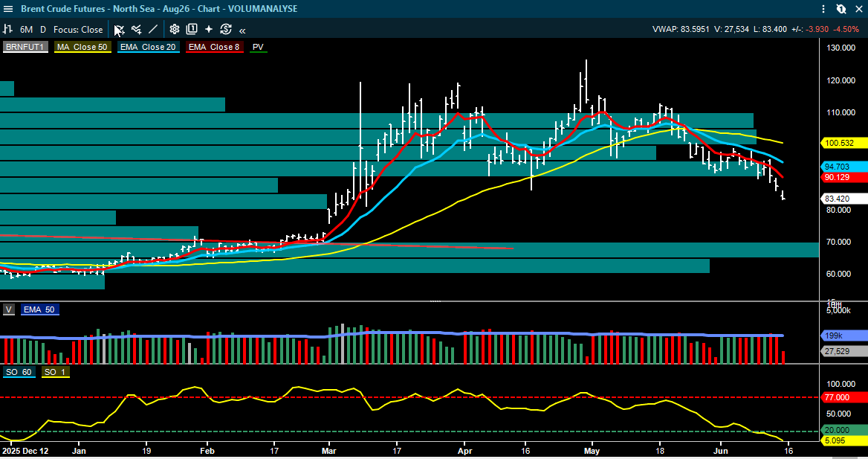Click the 27,529 volume value tag

click(x=843, y=351)
